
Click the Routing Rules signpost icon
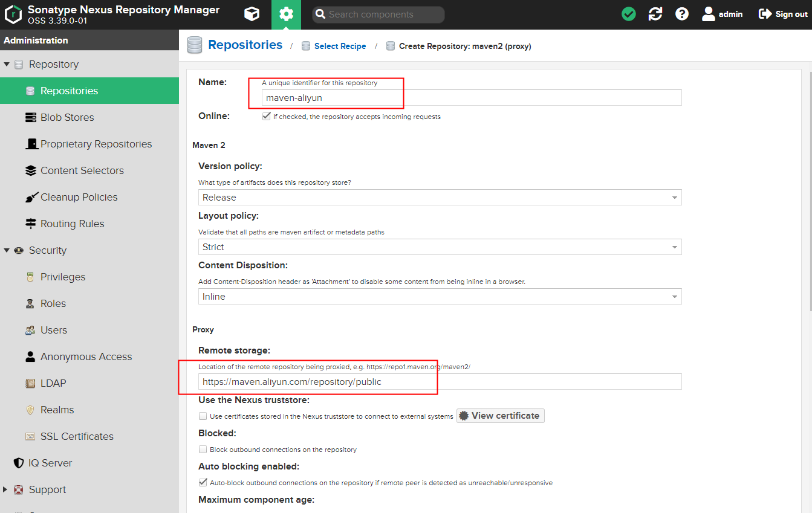tap(31, 224)
